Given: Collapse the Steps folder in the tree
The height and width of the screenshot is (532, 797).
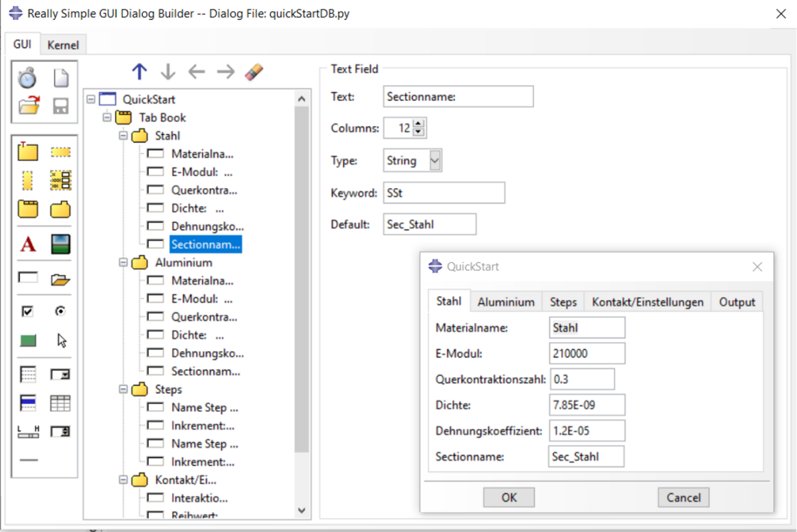Looking at the screenshot, I should pyautogui.click(x=123, y=389).
